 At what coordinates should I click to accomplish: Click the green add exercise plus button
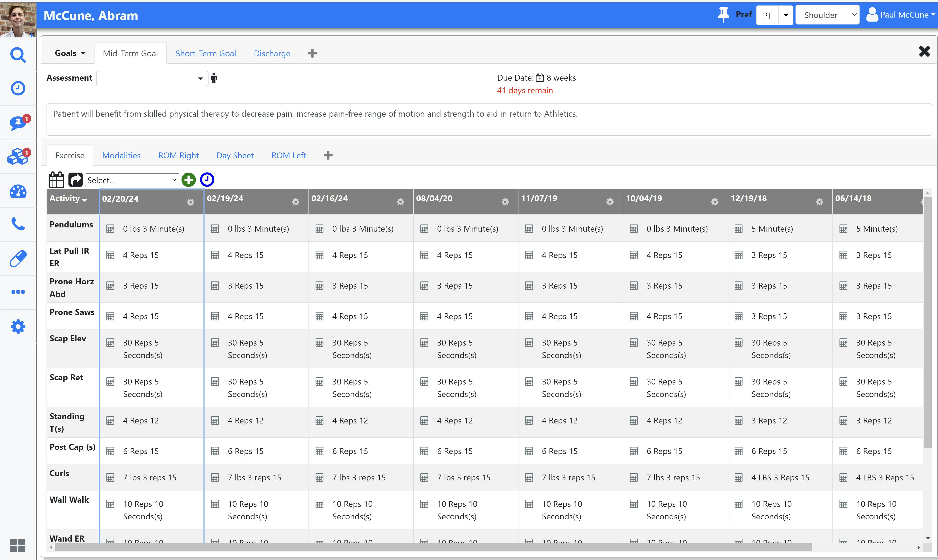coord(188,180)
